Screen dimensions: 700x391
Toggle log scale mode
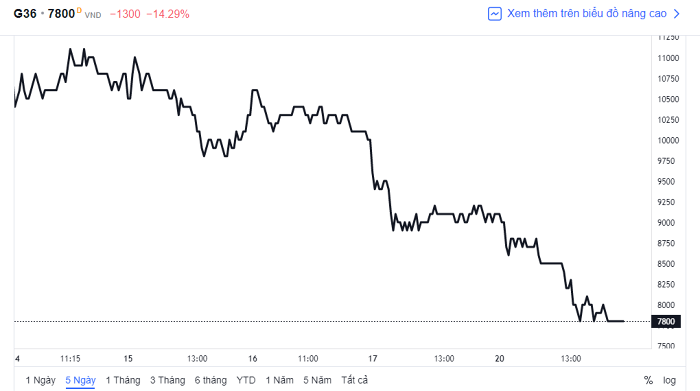click(x=669, y=380)
